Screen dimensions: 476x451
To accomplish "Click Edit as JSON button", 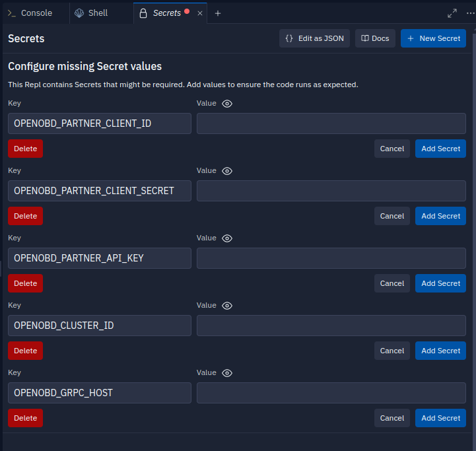I will coord(314,38).
